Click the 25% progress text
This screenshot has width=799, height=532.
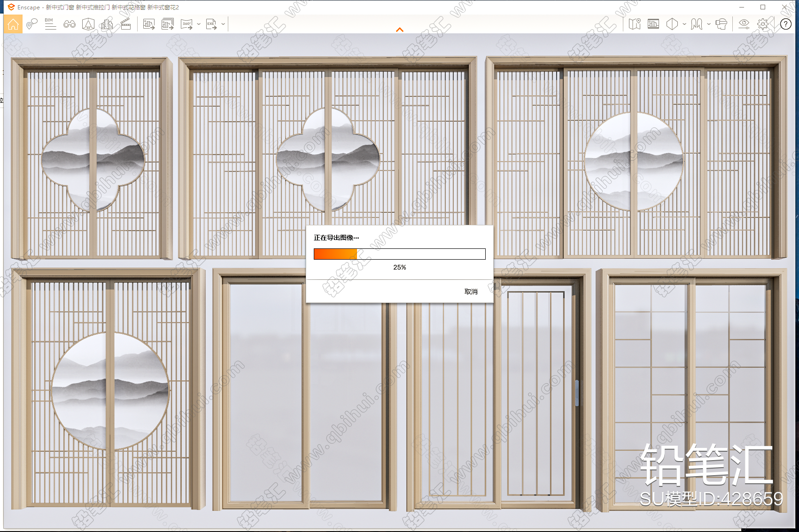(x=400, y=267)
